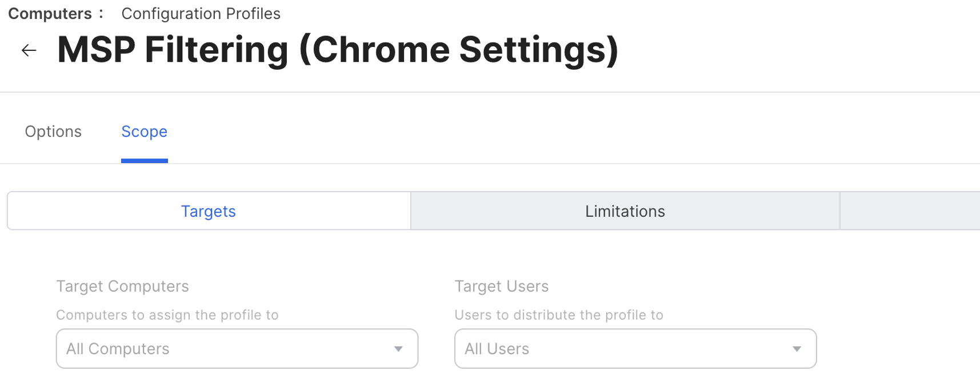
Task: Click the back arrow icon
Action: pyautogui.click(x=29, y=50)
